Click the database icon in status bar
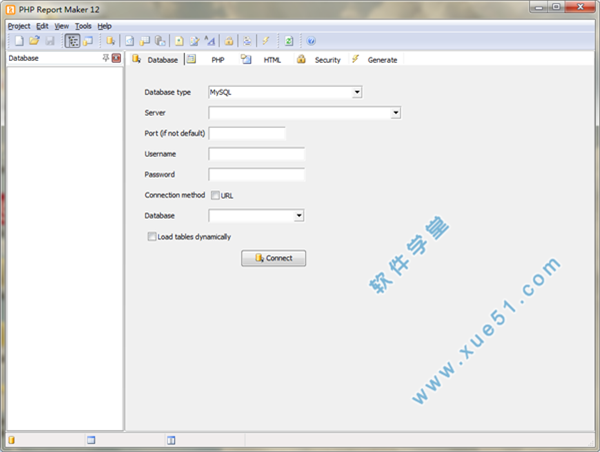 [x=11, y=440]
